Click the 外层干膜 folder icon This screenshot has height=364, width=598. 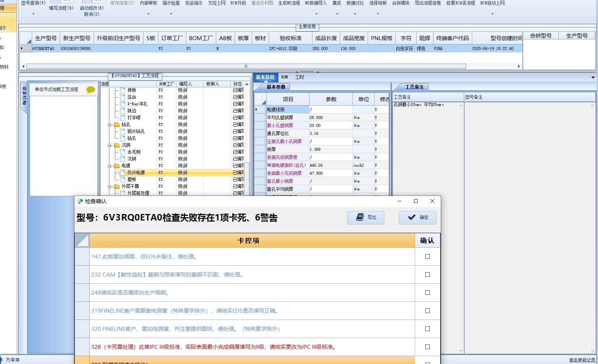[117, 187]
